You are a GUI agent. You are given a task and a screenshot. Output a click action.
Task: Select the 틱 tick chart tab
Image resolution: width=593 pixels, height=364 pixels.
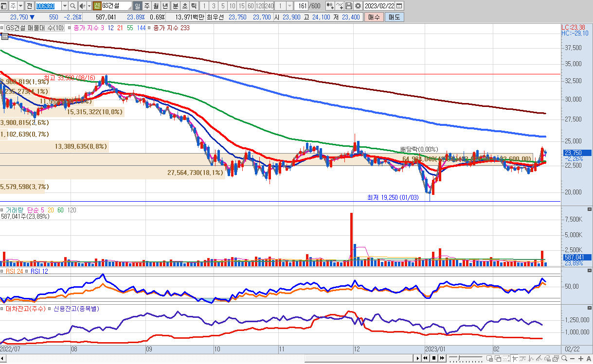pyautogui.click(x=194, y=6)
